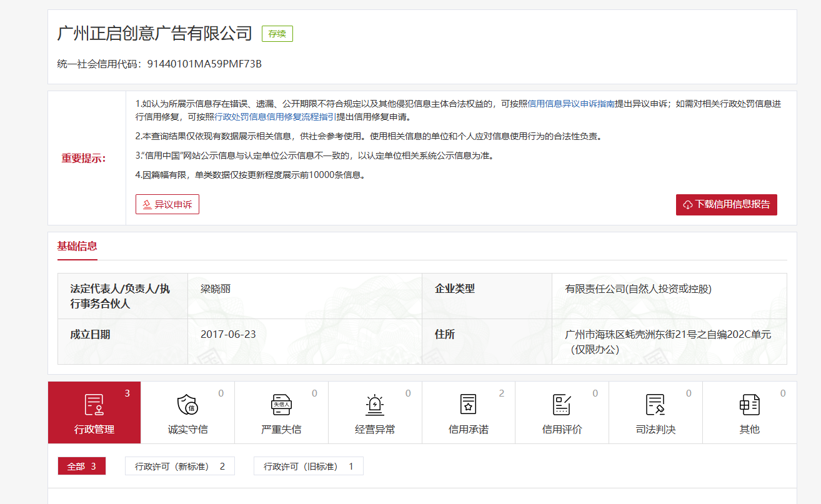821x504 pixels.
Task: Click the 信用承诺 star document icon
Action: [x=468, y=405]
